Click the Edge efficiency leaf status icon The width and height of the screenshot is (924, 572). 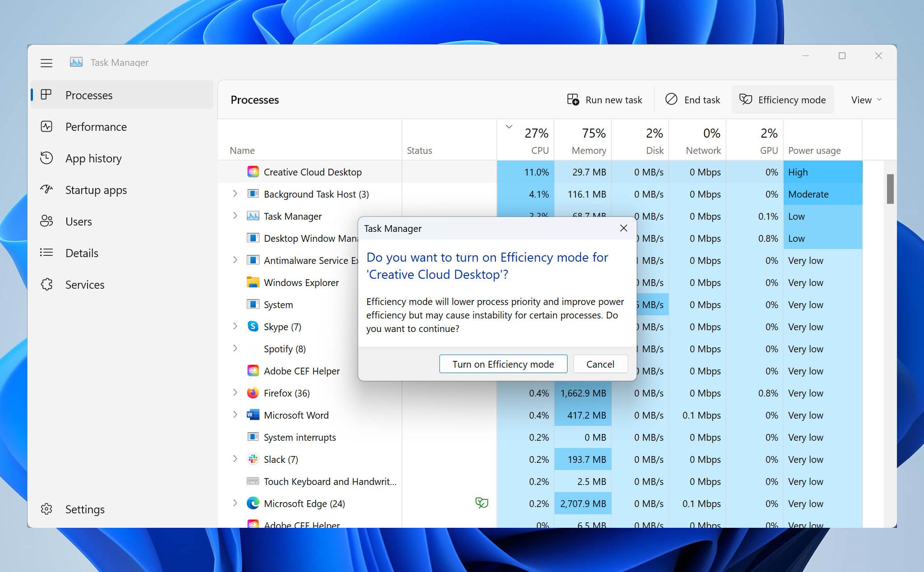pos(481,503)
